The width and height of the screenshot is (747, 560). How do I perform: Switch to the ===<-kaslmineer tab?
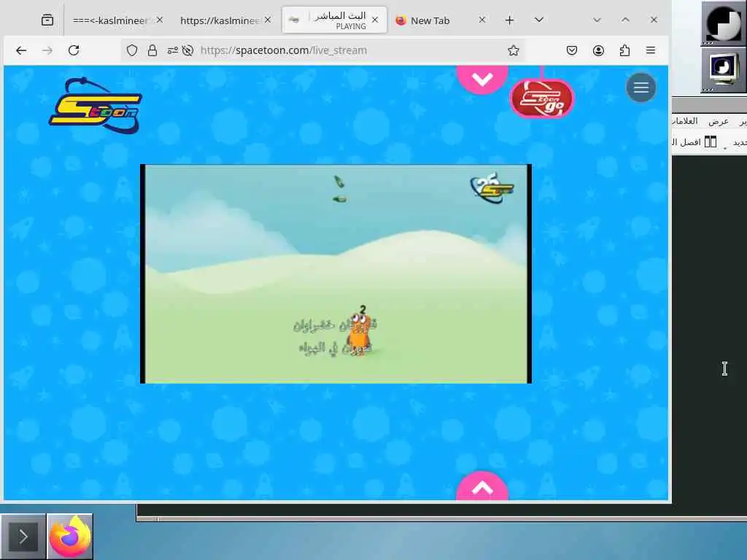111,20
